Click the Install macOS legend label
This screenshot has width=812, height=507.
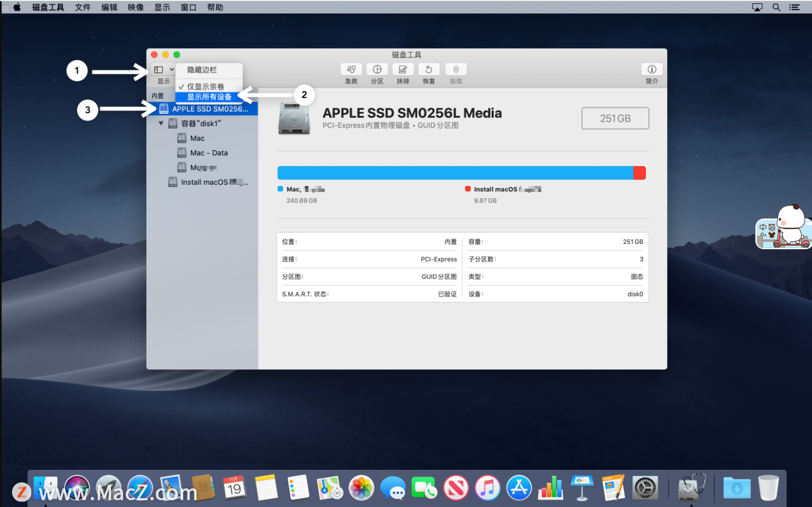pos(507,189)
